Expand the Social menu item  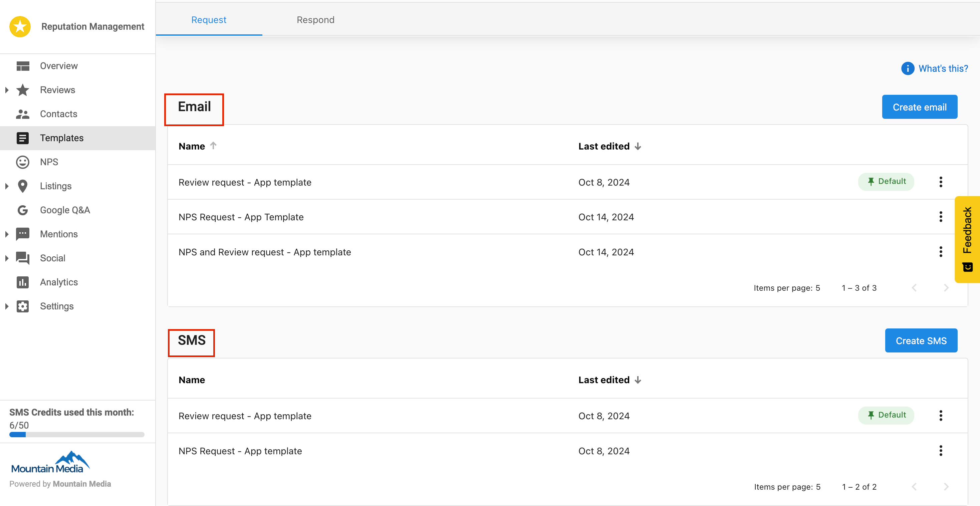tap(7, 258)
